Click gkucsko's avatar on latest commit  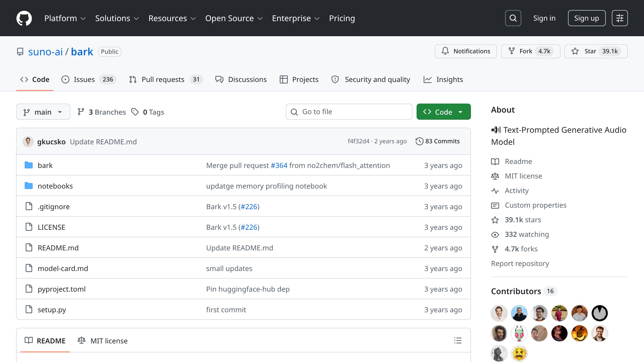[x=28, y=142]
